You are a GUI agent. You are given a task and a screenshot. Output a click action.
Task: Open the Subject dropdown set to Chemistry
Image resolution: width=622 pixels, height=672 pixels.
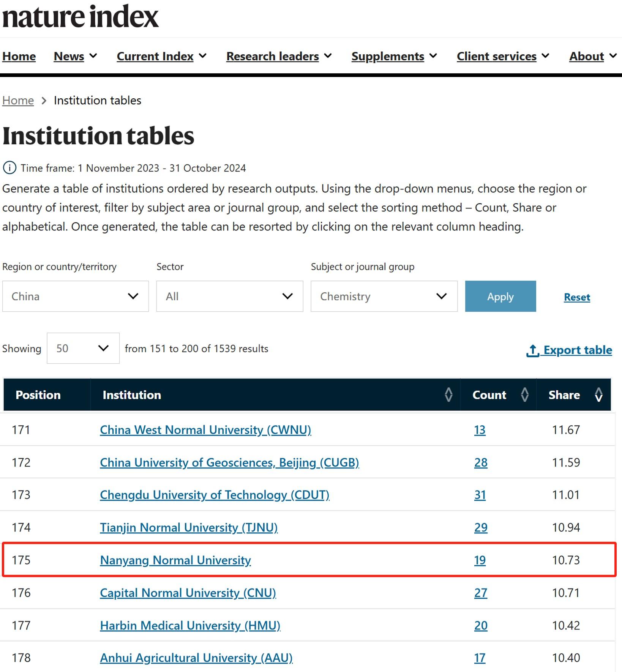tap(384, 296)
